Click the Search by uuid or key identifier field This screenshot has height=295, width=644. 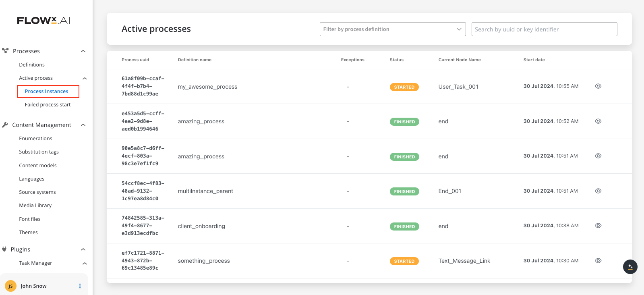tap(544, 29)
